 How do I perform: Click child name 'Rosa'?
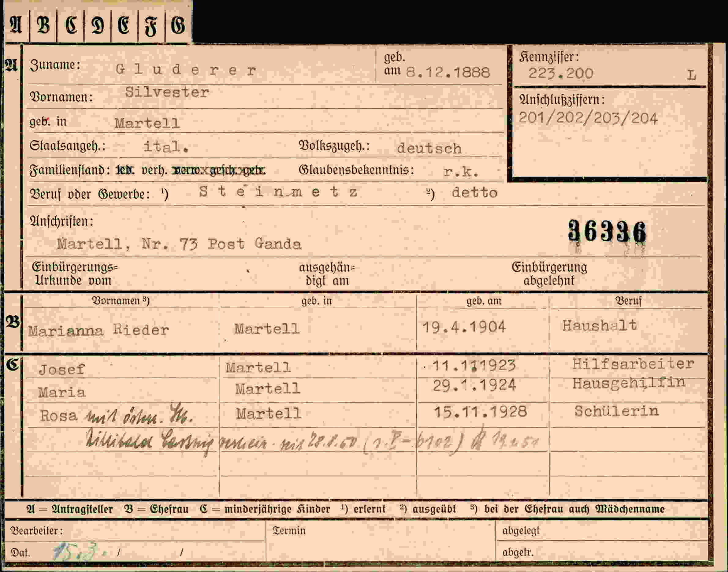pyautogui.click(x=59, y=416)
